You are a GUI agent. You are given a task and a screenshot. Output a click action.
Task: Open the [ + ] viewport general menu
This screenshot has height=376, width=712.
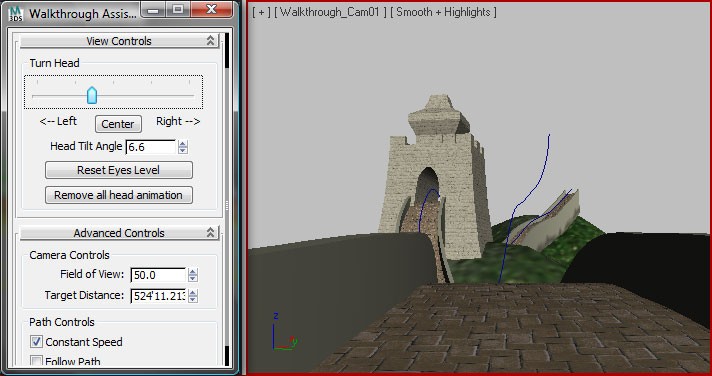coord(261,12)
